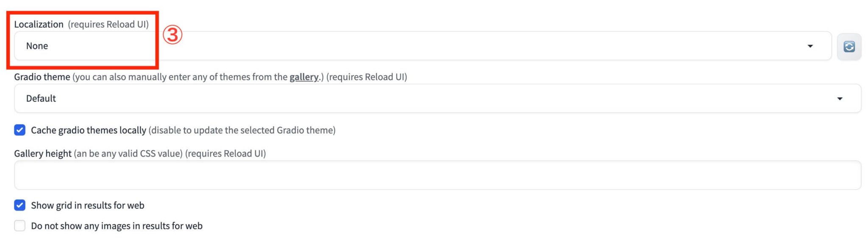The height and width of the screenshot is (239, 868).
Task: Uncheck Show grid in results for web
Action: (20, 205)
